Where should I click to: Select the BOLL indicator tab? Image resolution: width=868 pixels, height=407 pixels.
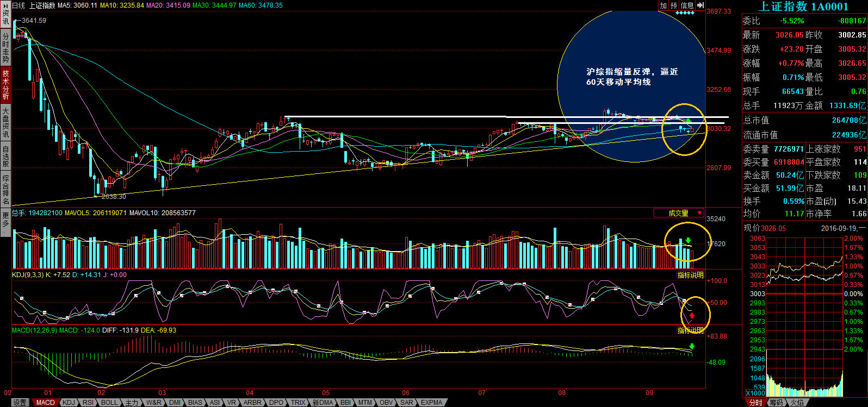click(x=109, y=403)
